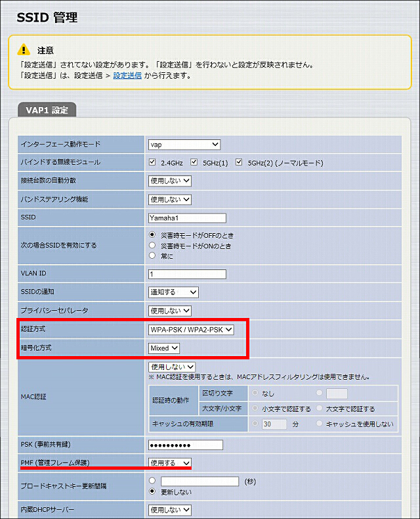Open the PMF (管理フレーム保護) dropdown
The height and width of the screenshot is (519, 420).
[170, 463]
